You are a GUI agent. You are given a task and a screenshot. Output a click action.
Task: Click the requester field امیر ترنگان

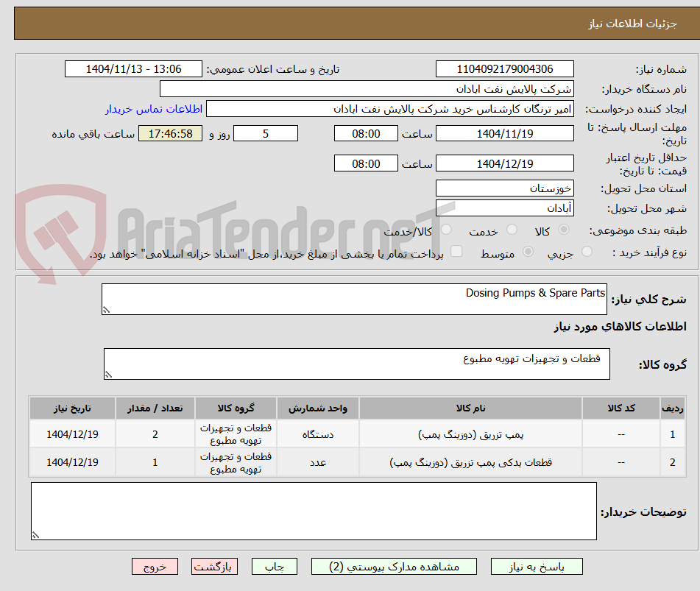389,109
